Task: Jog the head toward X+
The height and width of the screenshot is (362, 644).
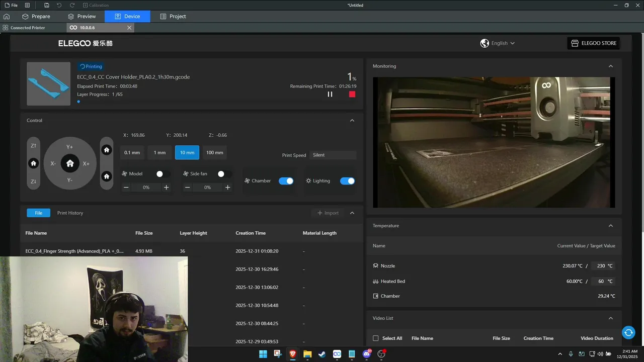Action: pyautogui.click(x=86, y=163)
